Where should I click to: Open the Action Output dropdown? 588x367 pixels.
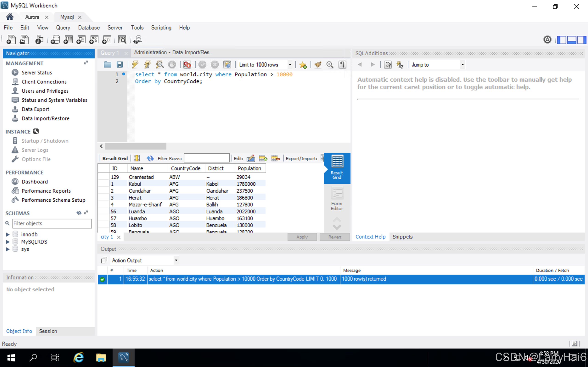coord(176,260)
